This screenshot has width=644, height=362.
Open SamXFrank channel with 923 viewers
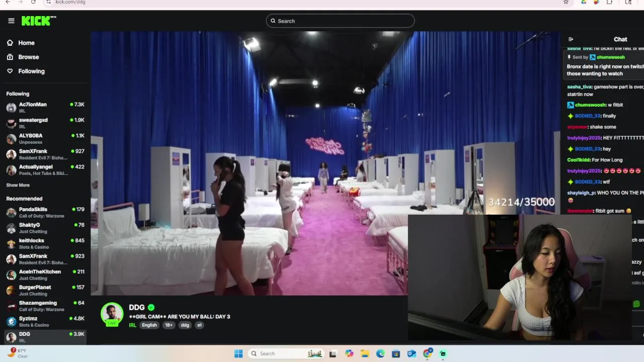(x=45, y=259)
